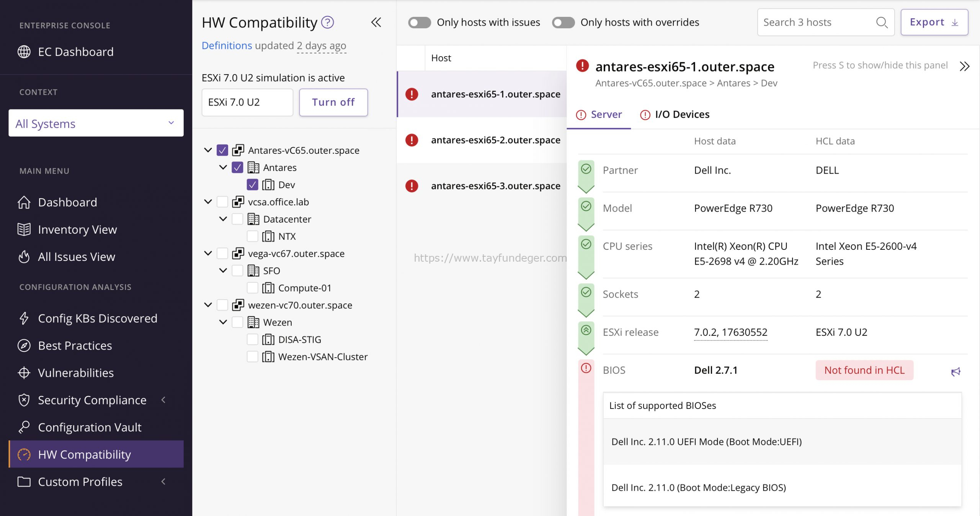Click the Search 3 hosts field
The image size is (980, 516).
tap(826, 22)
